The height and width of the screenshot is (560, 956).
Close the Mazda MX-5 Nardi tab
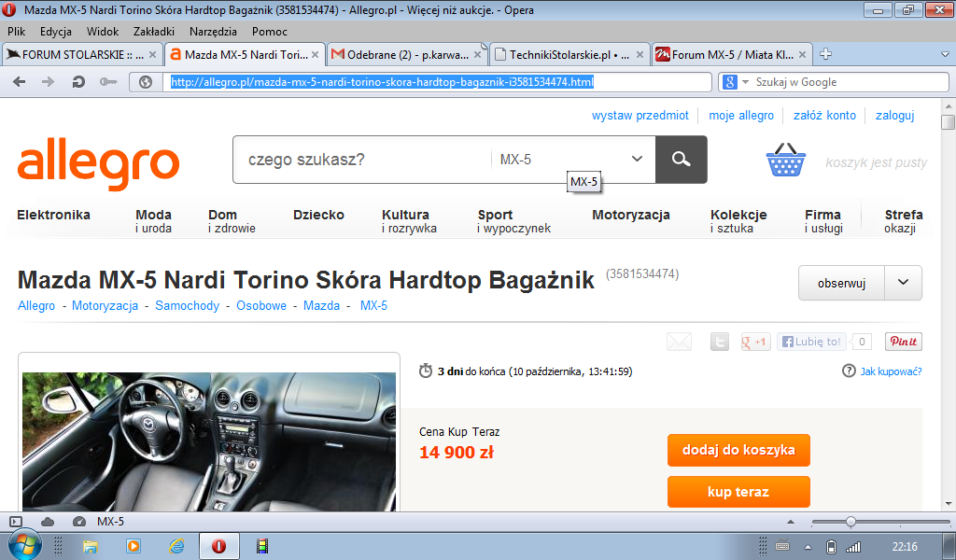coord(316,54)
